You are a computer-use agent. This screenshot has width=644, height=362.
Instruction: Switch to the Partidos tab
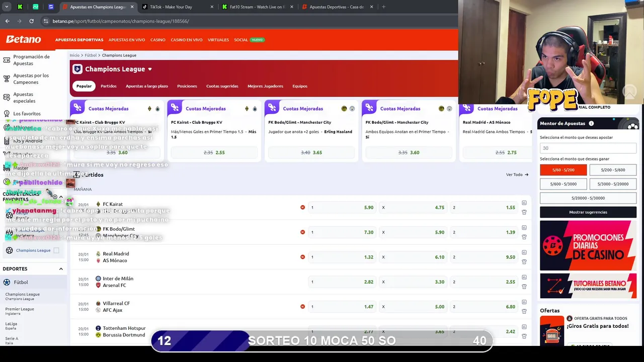108,86
